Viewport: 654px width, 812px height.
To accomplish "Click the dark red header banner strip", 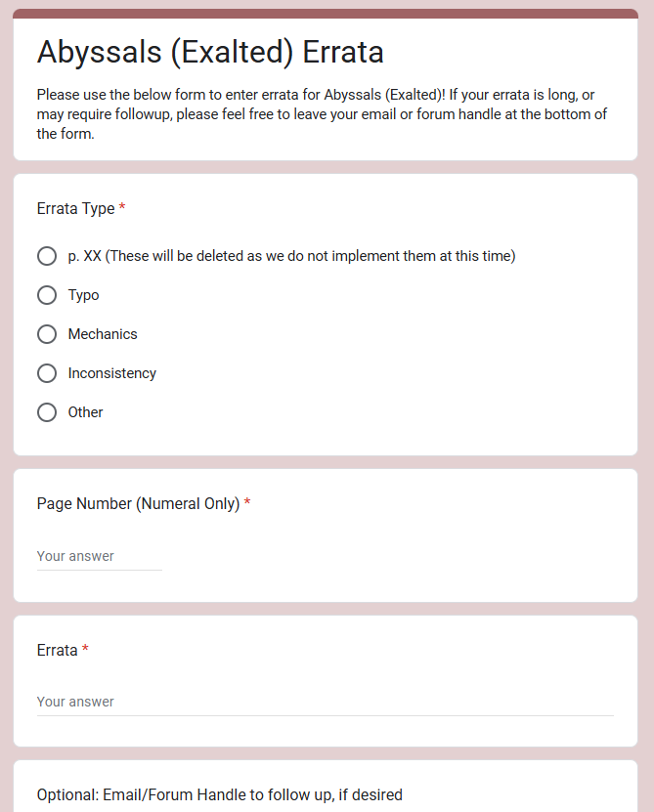I will tap(325, 14).
